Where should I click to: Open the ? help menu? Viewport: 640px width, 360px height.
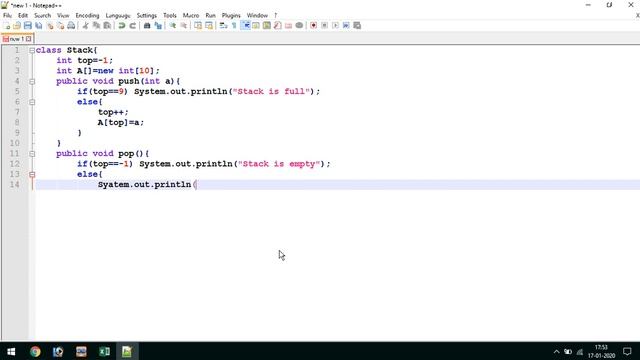click(x=276, y=16)
